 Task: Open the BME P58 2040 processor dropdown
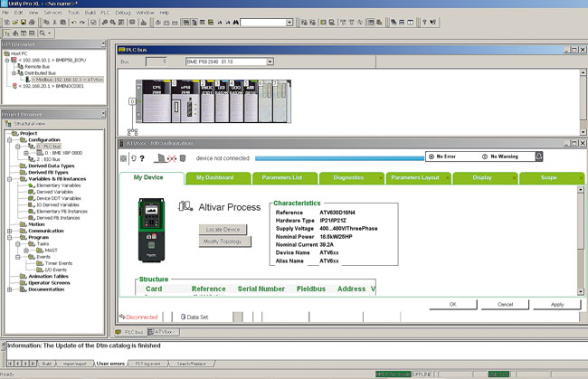(270, 62)
